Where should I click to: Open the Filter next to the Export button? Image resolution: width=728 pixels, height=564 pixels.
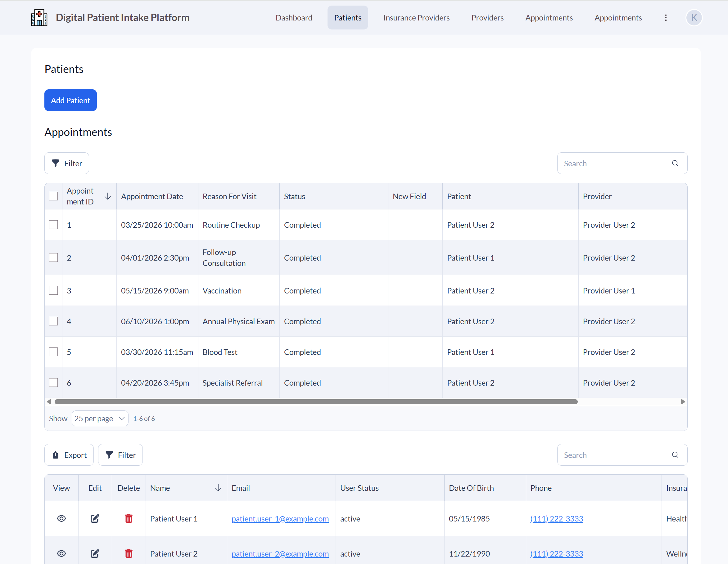[120, 455]
